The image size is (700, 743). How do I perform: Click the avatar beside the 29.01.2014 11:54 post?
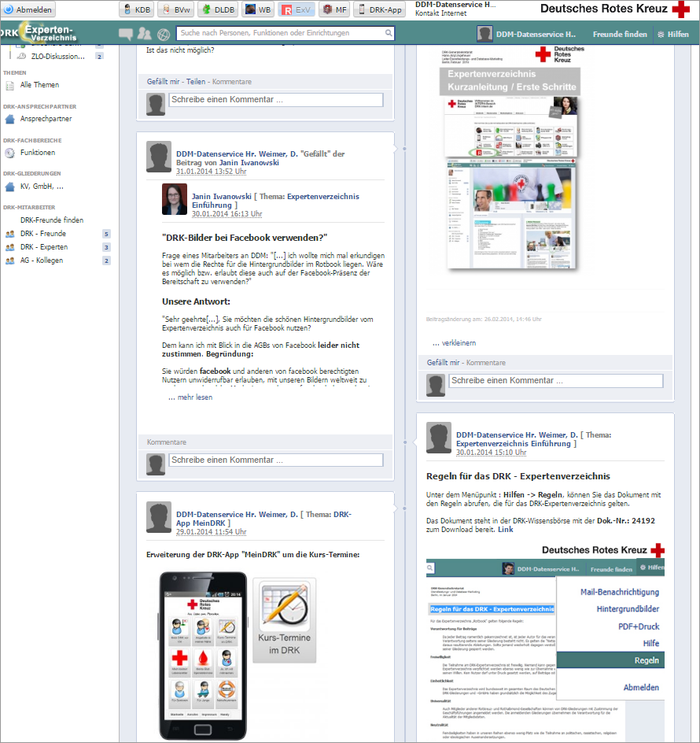[159, 517]
